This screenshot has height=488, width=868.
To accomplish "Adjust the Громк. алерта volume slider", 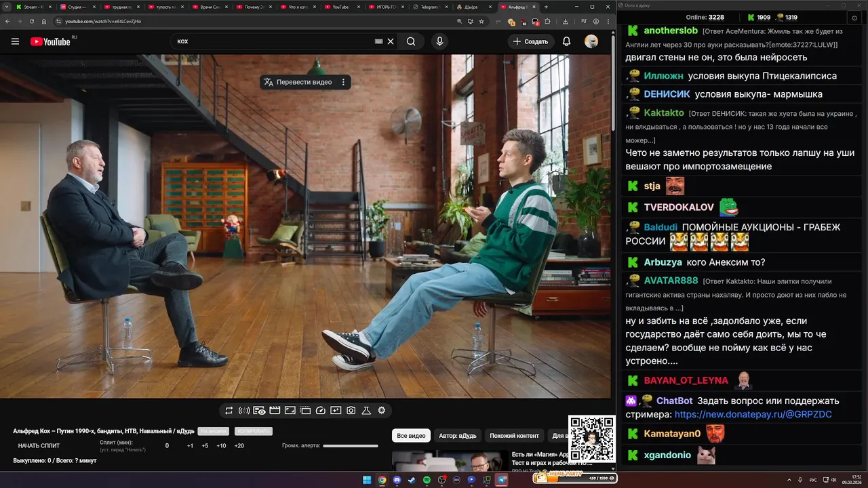I will click(351, 446).
